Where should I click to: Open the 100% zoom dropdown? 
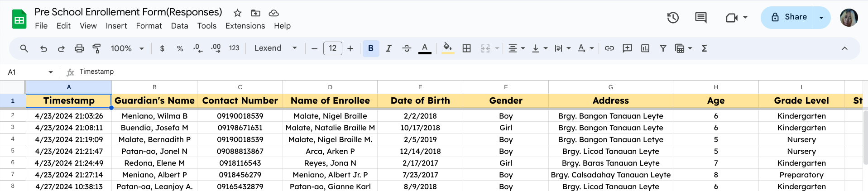click(127, 48)
